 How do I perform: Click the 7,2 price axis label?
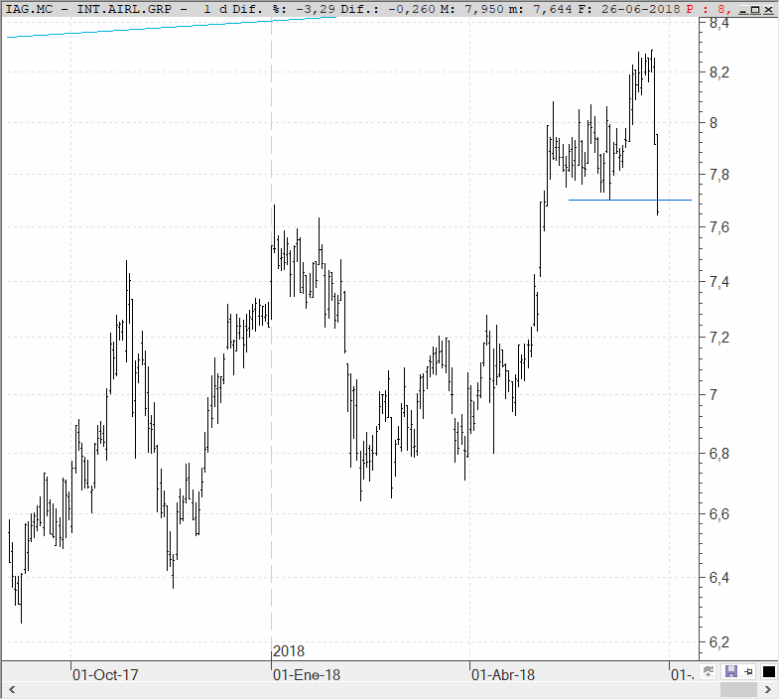[719, 338]
